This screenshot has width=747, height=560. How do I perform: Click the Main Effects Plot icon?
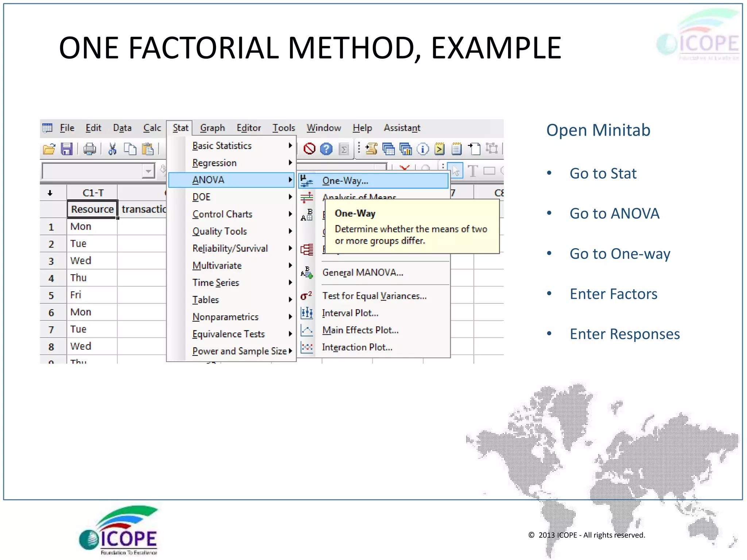307,330
